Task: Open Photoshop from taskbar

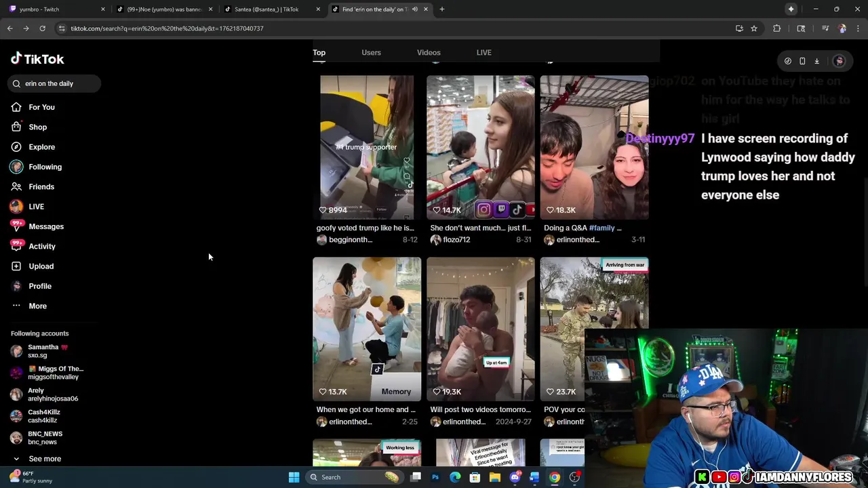Action: pyautogui.click(x=435, y=477)
